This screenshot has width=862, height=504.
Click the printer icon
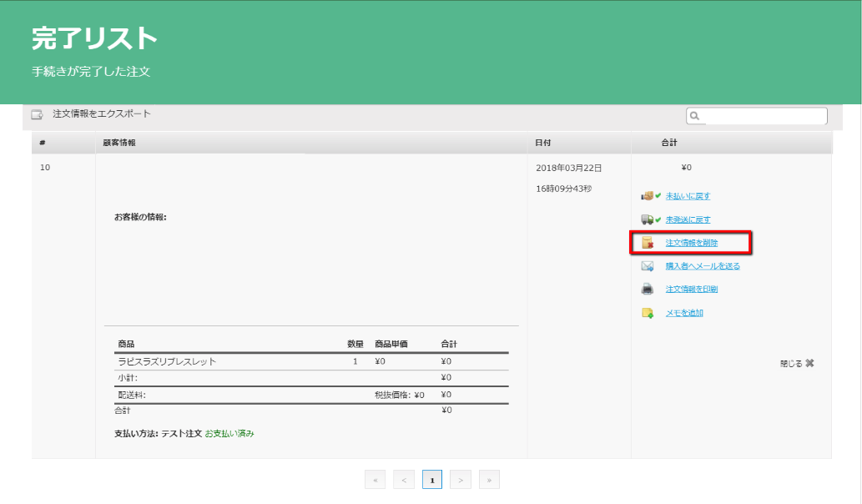click(648, 289)
